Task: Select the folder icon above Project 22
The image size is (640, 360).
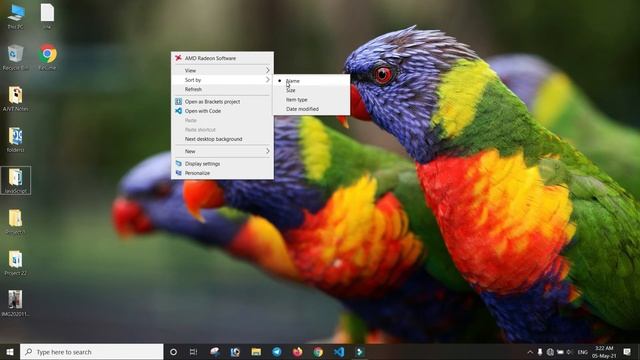Action: click(16, 222)
